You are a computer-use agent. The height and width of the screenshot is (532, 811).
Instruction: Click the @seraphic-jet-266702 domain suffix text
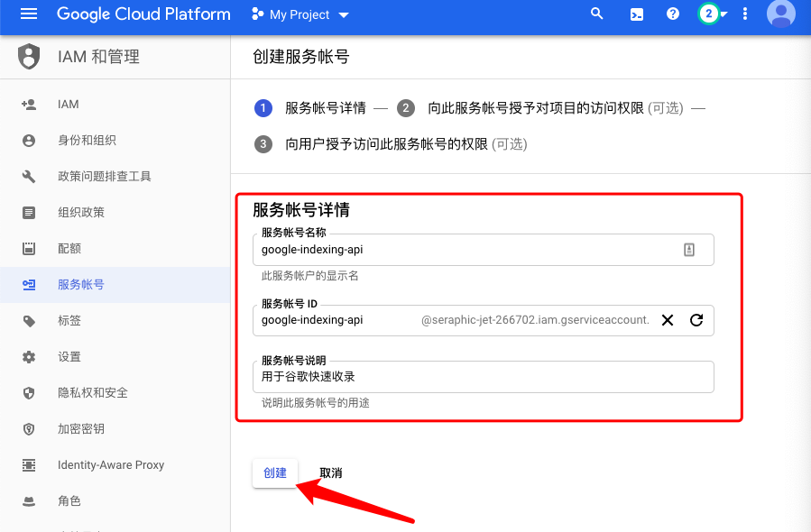tap(535, 320)
